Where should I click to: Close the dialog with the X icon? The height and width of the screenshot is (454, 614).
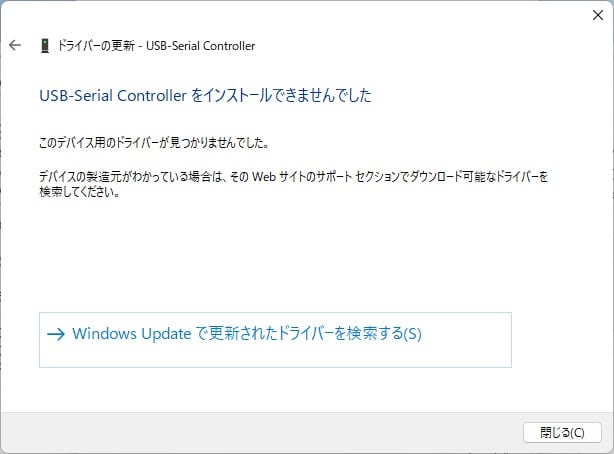click(598, 15)
